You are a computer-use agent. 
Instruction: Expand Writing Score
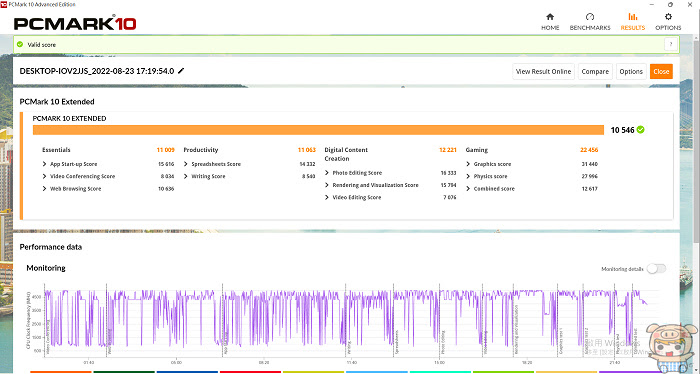click(x=186, y=176)
